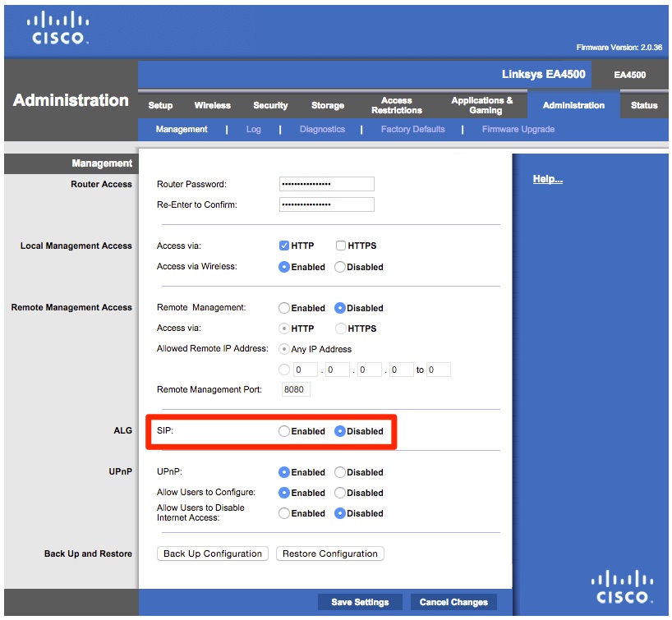This screenshot has width=672, height=620.
Task: Select Enabled for Allow Users to Configure
Action: tap(283, 493)
